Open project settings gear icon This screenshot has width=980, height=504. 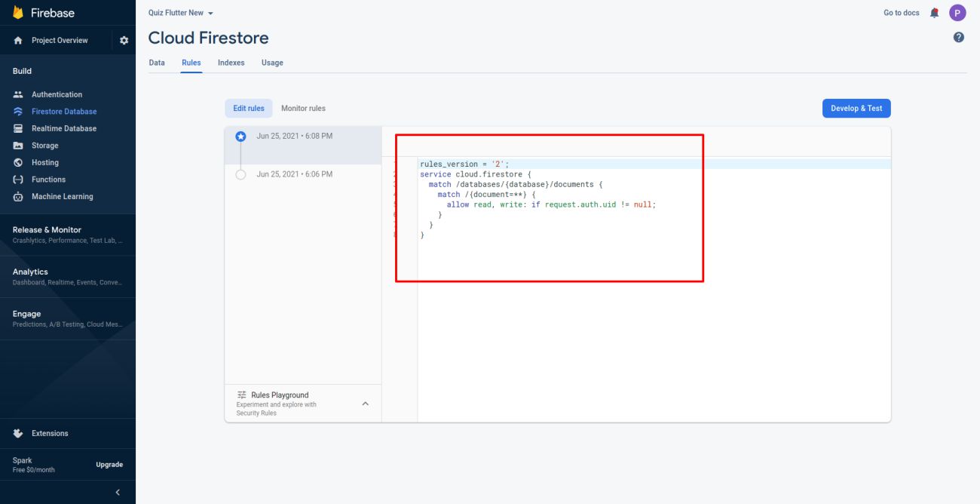(x=124, y=41)
